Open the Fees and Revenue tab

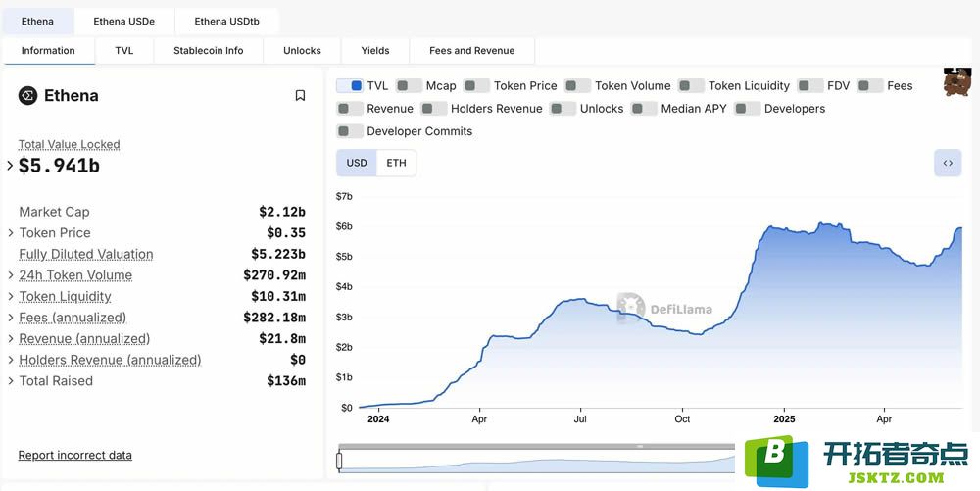coord(472,51)
